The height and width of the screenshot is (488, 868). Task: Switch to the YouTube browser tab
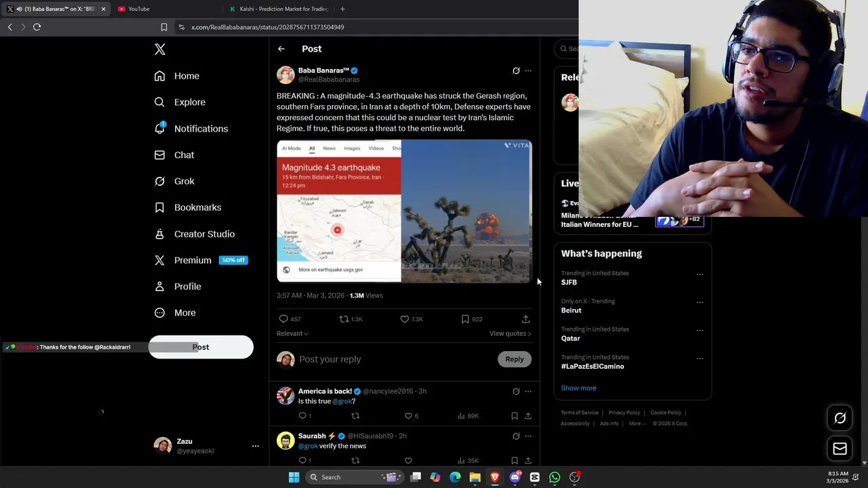coord(166,9)
